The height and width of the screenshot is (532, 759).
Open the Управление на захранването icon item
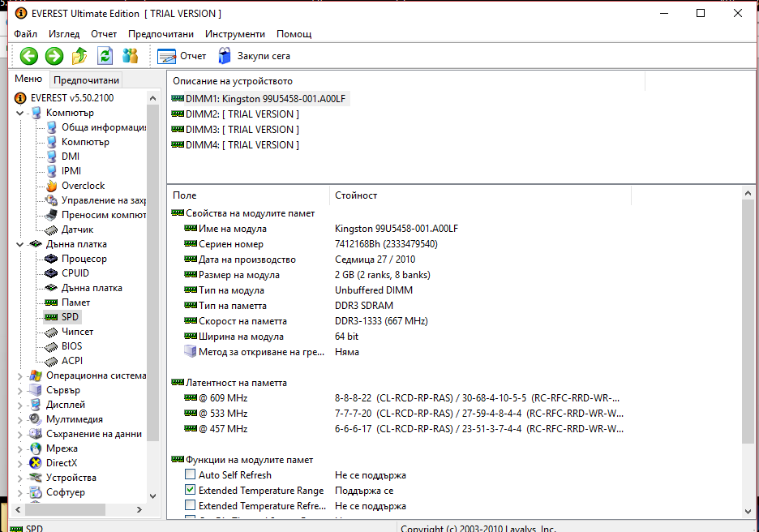(x=51, y=200)
